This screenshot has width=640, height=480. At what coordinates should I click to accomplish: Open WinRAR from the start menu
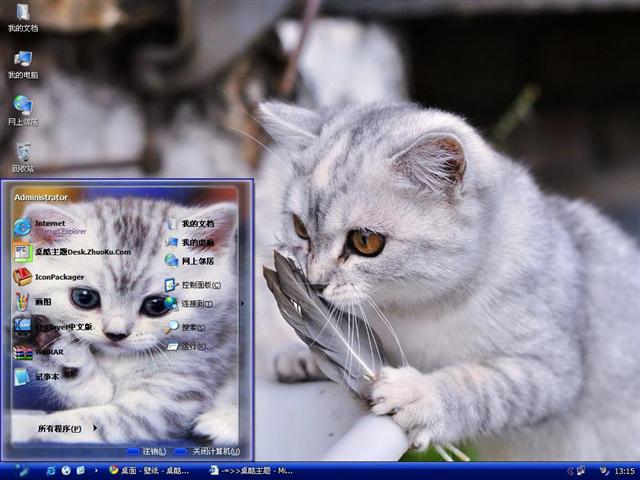[38, 351]
